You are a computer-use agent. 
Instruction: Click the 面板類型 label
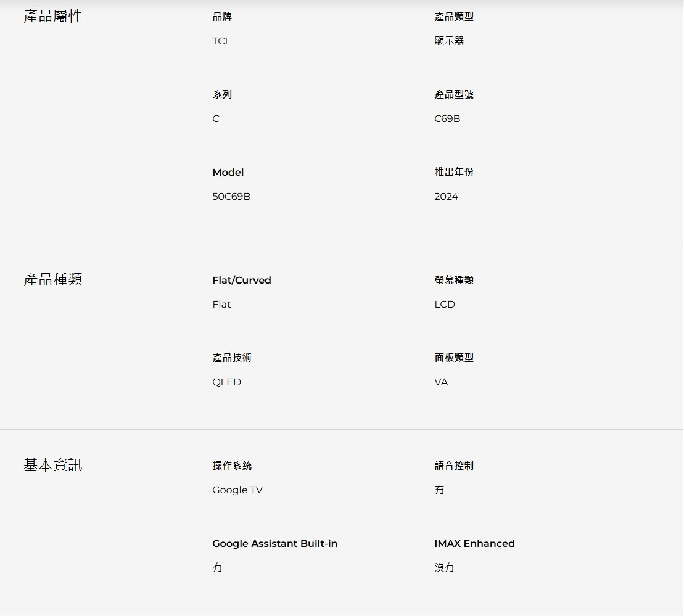click(454, 358)
